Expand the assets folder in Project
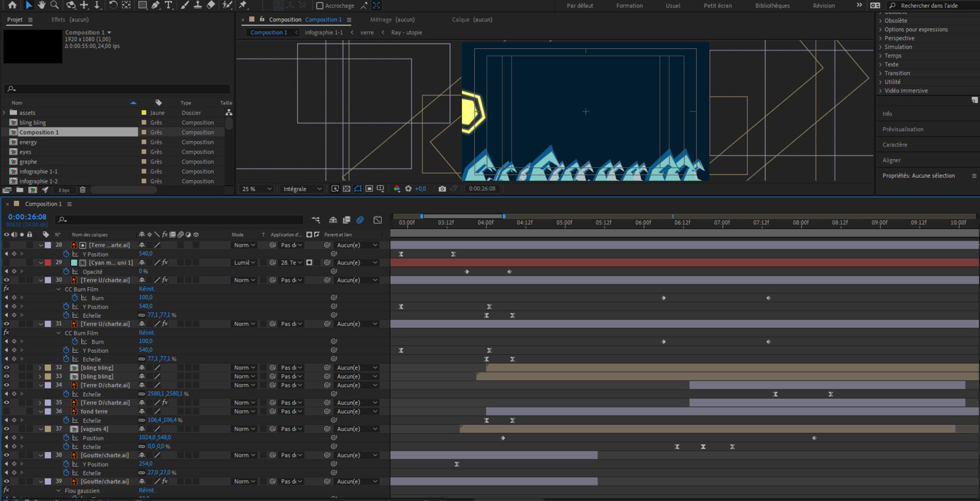980x501 pixels. pos(4,113)
